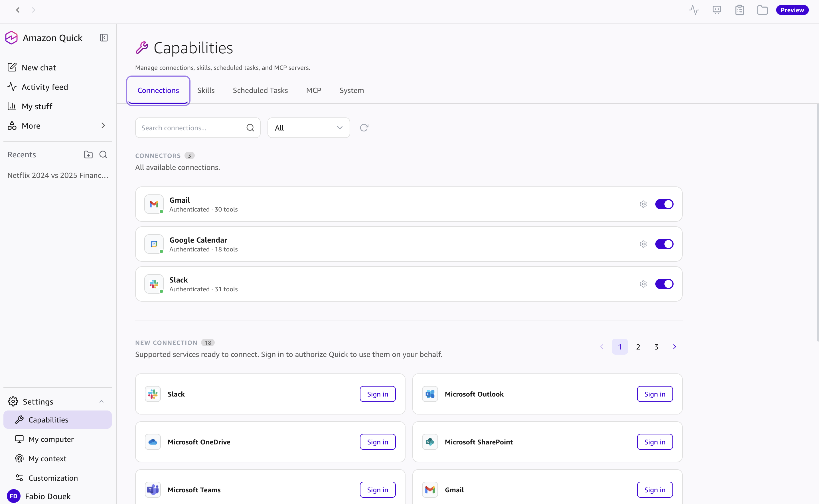Click the Microsoft Outlook icon
Viewport: 819px width, 504px height.
(x=430, y=394)
